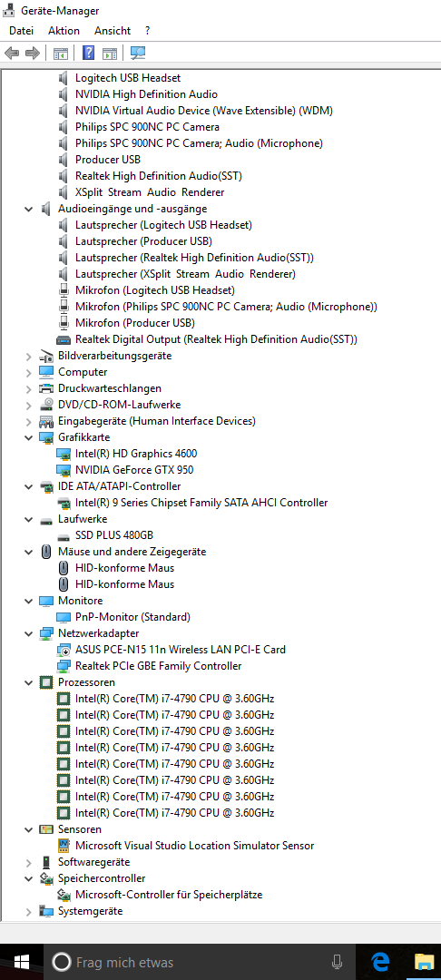Collapse the IDE ATA/ATAPI-Controller node
The height and width of the screenshot is (980, 441).
[28, 486]
